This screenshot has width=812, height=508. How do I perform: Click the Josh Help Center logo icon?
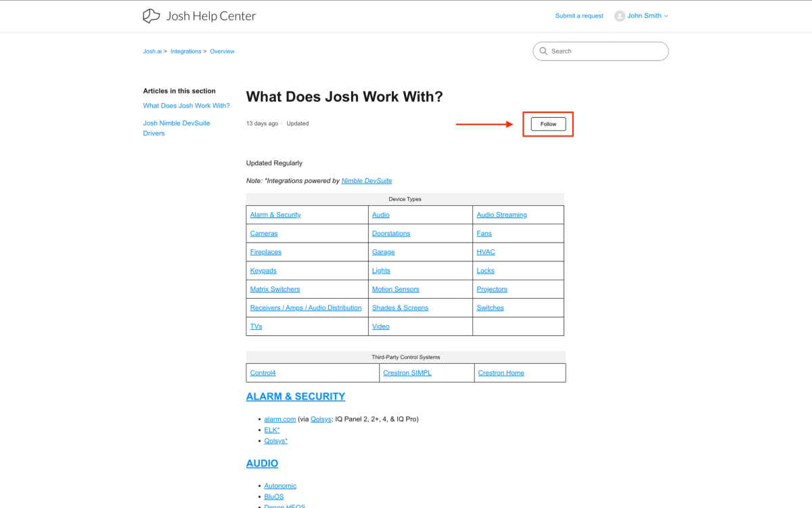pos(152,16)
